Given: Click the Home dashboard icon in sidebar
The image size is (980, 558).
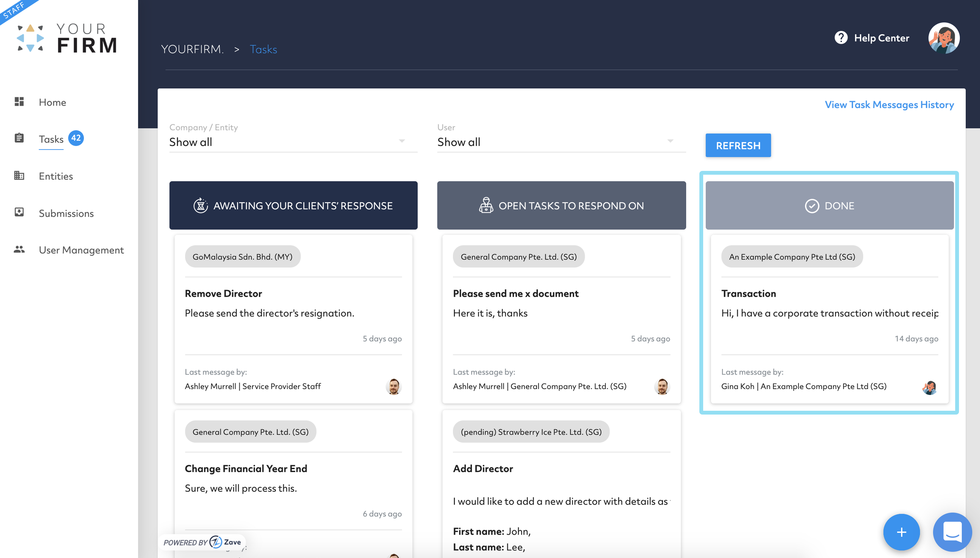Looking at the screenshot, I should click(x=19, y=102).
